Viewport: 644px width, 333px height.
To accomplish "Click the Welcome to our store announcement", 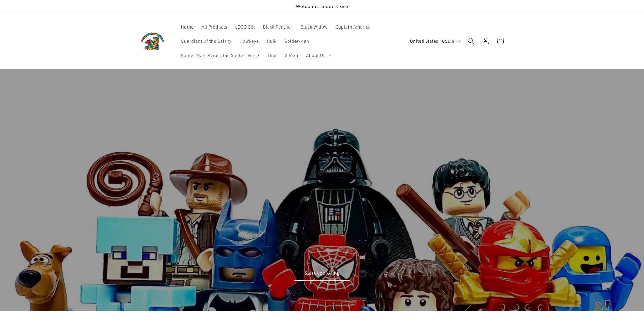I will (322, 6).
